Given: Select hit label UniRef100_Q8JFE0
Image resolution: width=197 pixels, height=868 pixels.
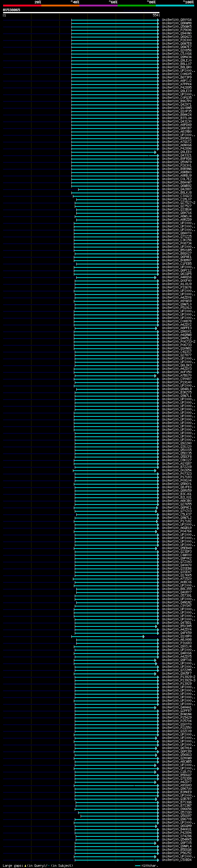Looking at the screenshot, I should click(x=177, y=487).
